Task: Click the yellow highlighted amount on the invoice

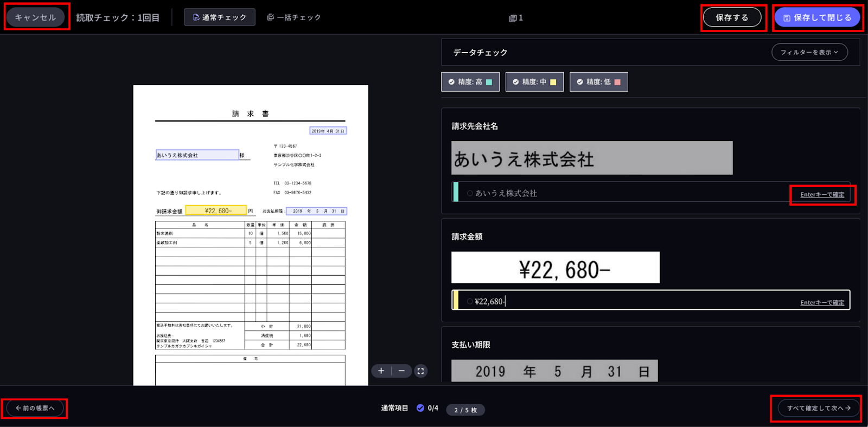Action: 216,211
